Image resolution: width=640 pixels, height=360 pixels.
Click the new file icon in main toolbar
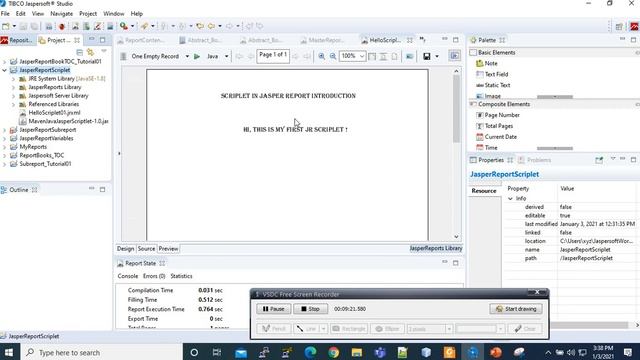pos(6,26)
